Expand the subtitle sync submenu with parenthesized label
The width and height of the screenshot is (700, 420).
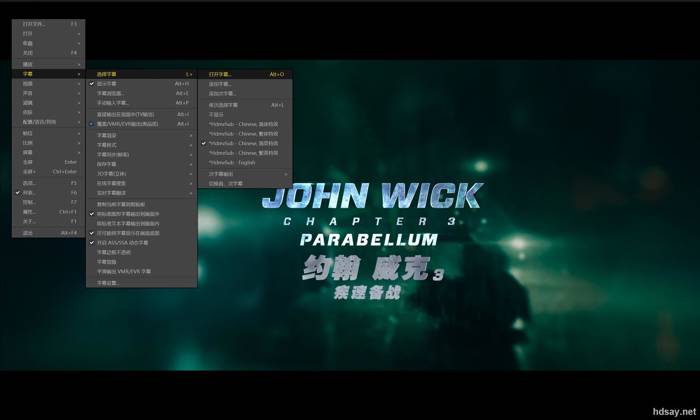142,154
